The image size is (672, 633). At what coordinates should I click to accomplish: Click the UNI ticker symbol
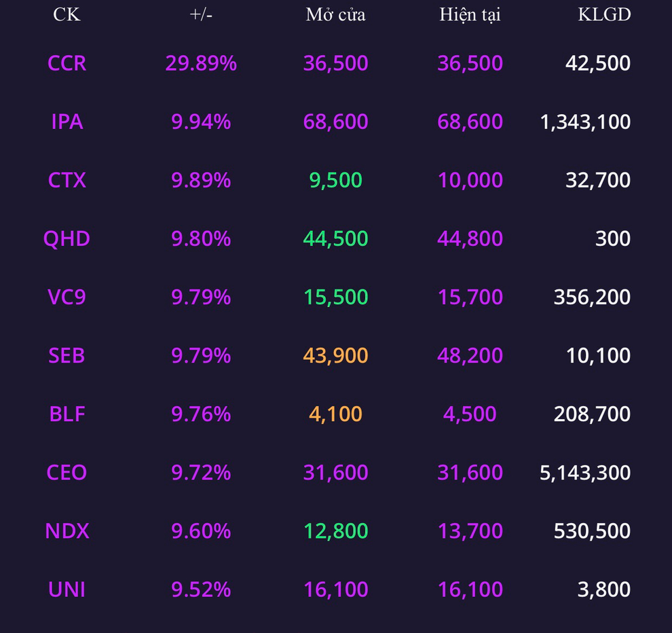pyautogui.click(x=67, y=589)
